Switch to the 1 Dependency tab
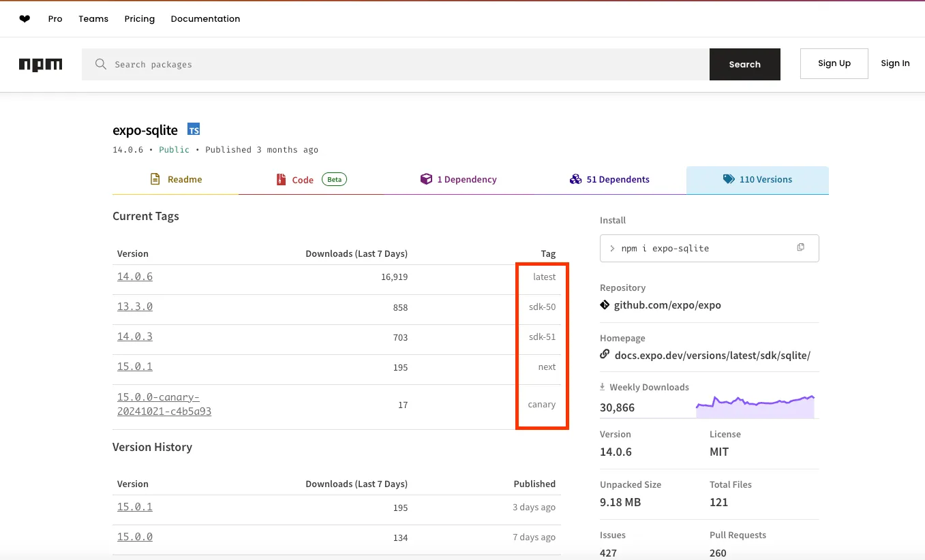The width and height of the screenshot is (925, 560). tap(459, 180)
